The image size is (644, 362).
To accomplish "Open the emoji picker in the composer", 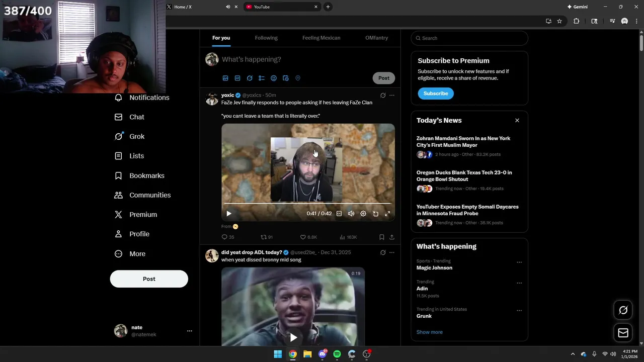I will [274, 78].
